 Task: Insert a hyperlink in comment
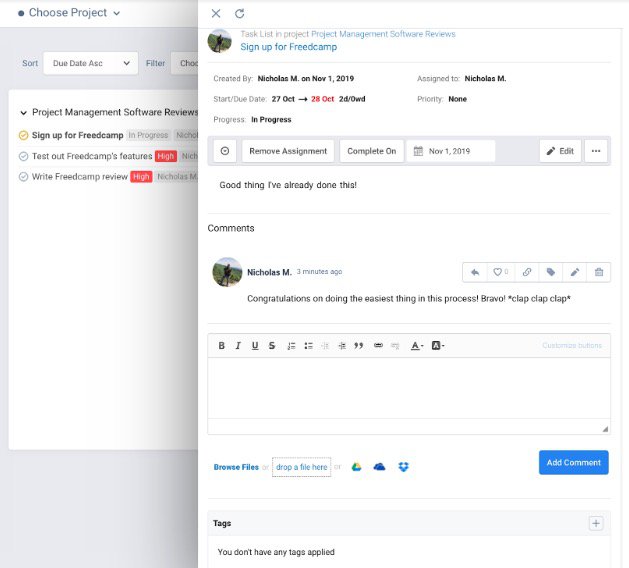pos(378,345)
